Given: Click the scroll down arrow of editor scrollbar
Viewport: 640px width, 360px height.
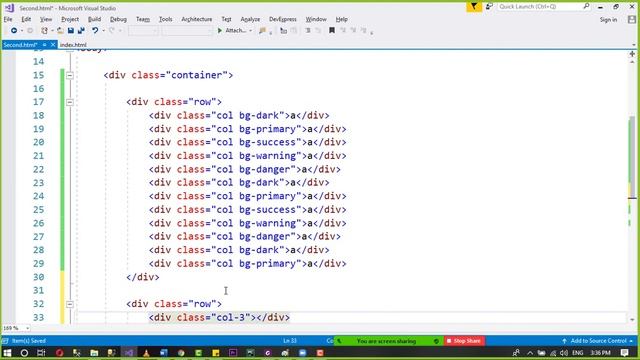Looking at the screenshot, I should 632,320.
